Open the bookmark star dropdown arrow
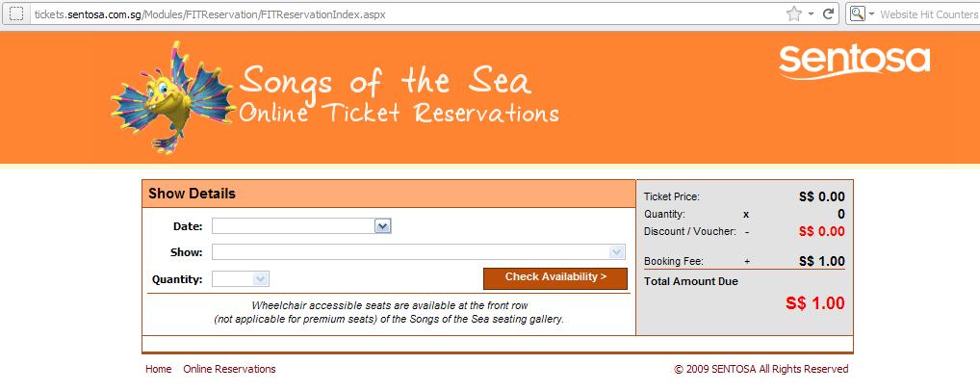 coord(812,13)
